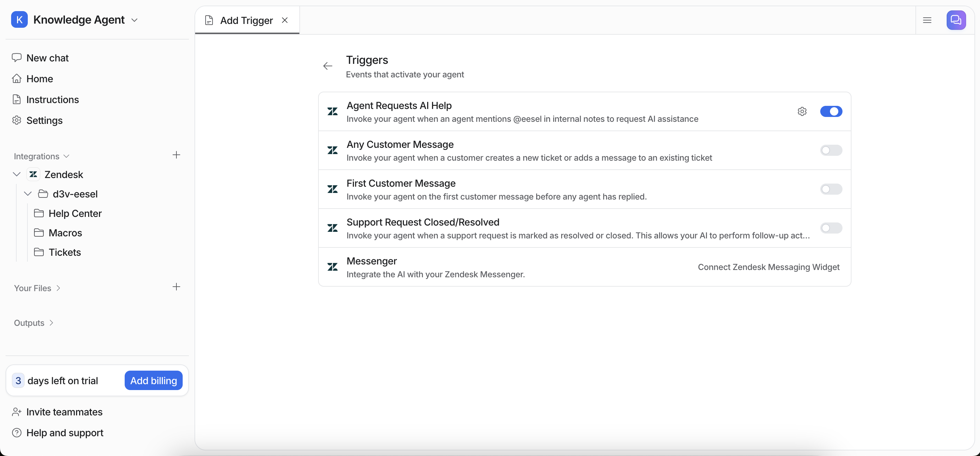Collapse the Zendesk tree node

tap(16, 175)
